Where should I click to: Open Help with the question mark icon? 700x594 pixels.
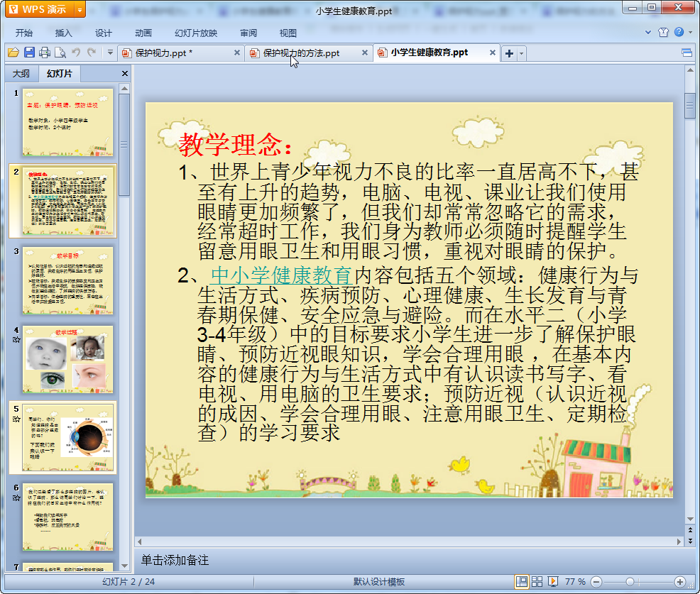(679, 32)
